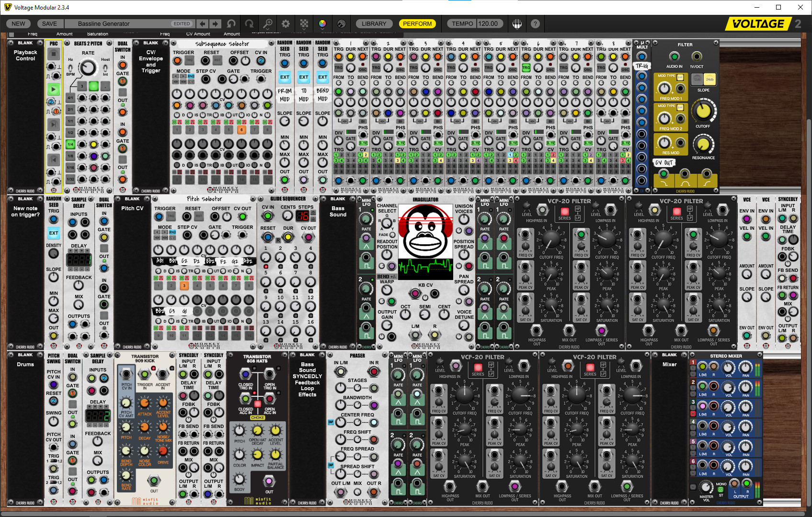The height and width of the screenshot is (517, 812).
Task: Click the Filter 1V/OCT jack
Action: [697, 56]
